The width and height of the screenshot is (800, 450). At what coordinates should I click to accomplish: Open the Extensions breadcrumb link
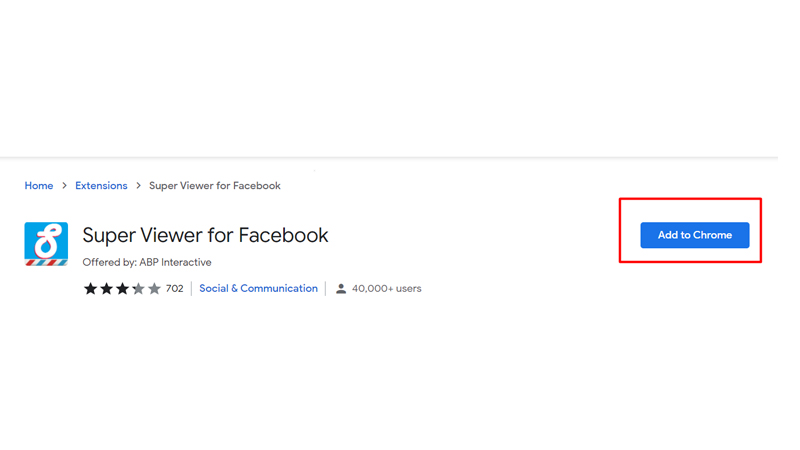[x=101, y=186]
